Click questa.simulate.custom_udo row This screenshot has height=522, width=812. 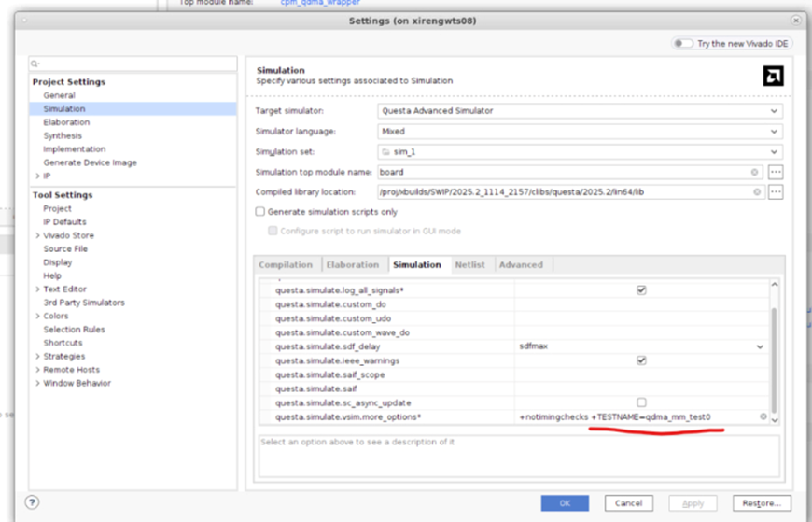pos(513,318)
